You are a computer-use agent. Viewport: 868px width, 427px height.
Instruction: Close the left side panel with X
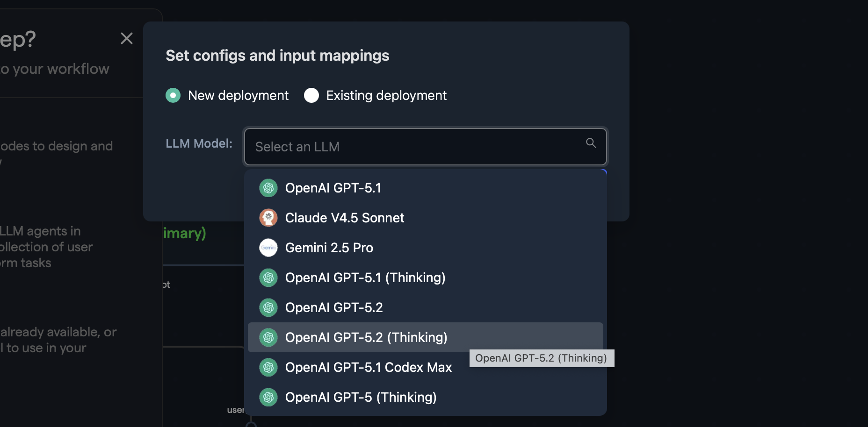point(127,38)
